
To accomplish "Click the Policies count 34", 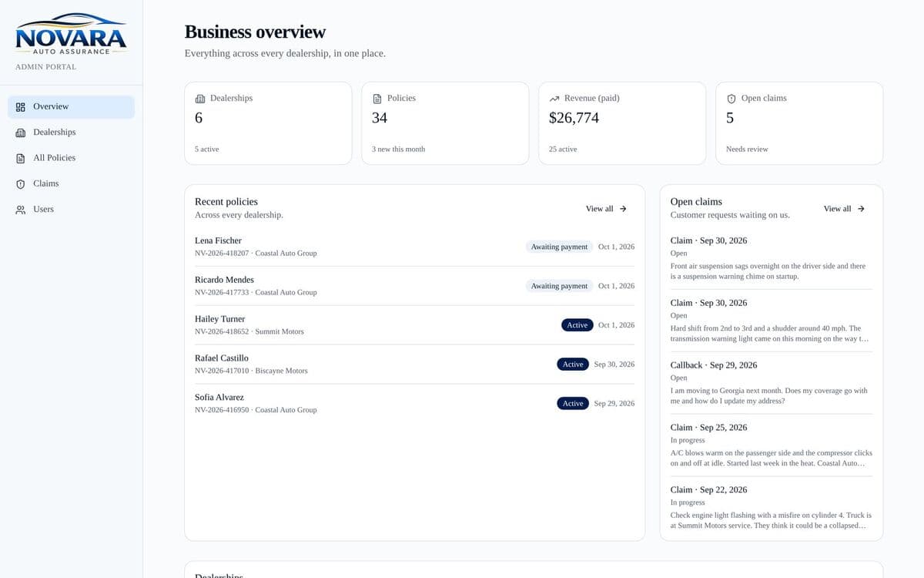I will [380, 118].
